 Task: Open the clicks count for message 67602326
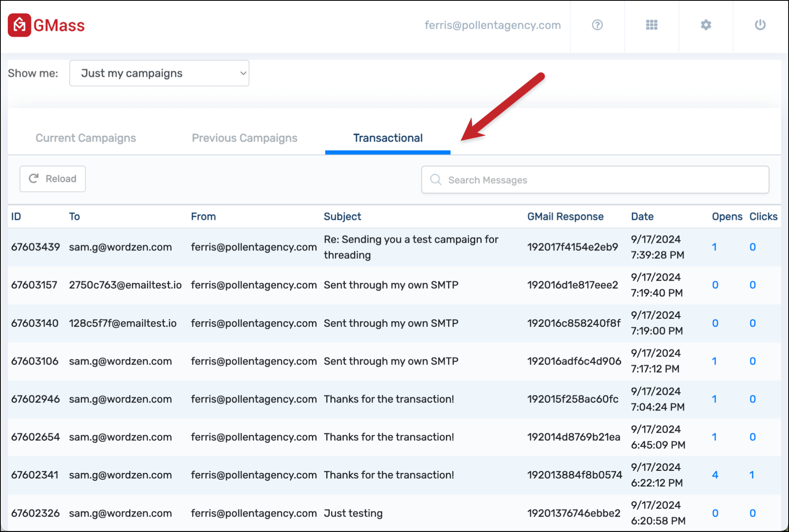[x=753, y=513]
